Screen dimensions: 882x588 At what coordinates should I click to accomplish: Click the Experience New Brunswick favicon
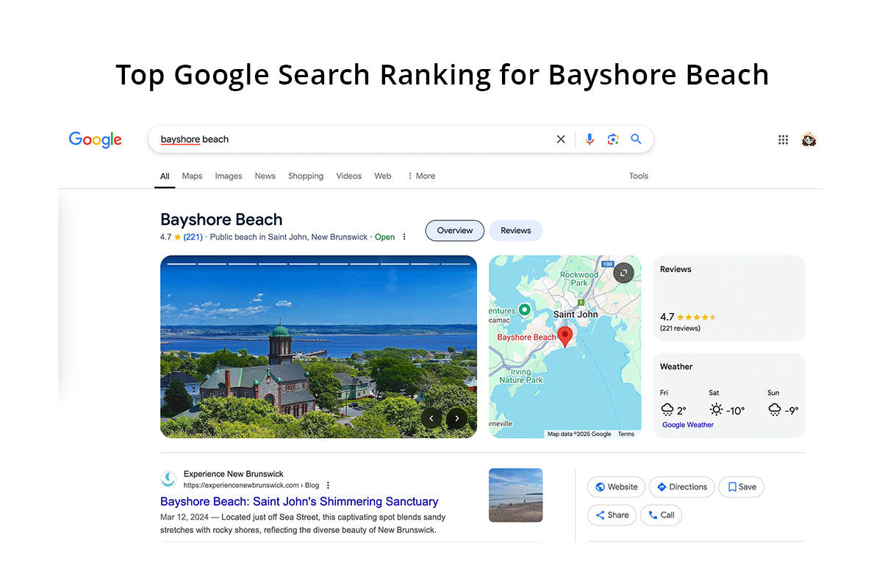(168, 479)
